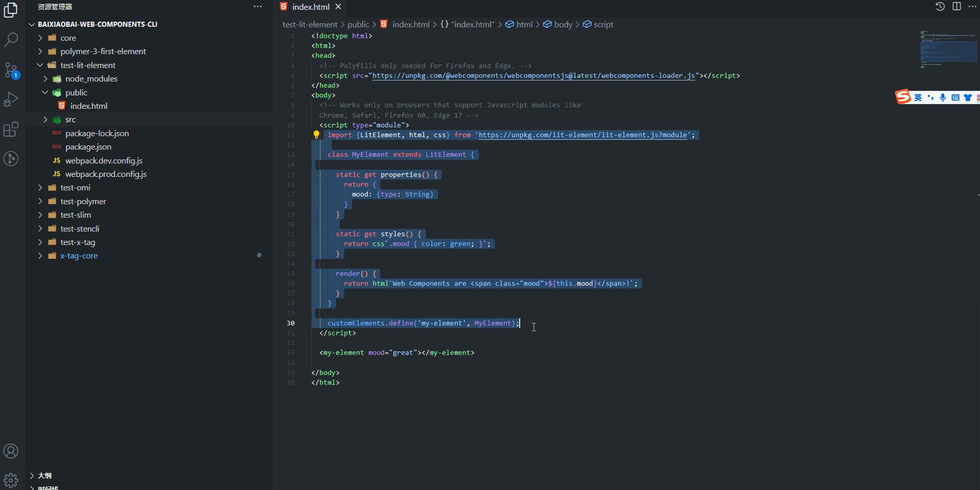
Task: Open the Source Control view showing 1 pending change
Action: tap(11, 70)
